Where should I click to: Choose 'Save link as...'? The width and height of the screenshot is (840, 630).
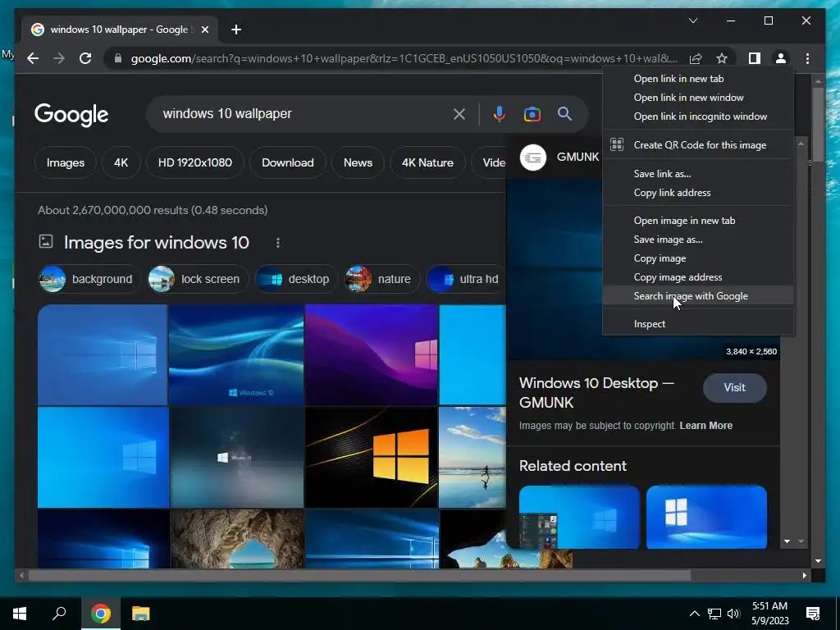coord(698,174)
